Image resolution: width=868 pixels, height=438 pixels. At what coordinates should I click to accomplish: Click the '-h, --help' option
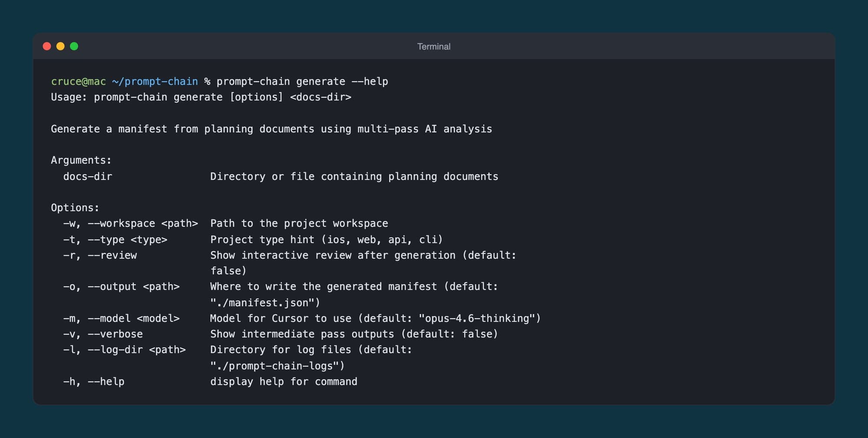click(x=94, y=382)
